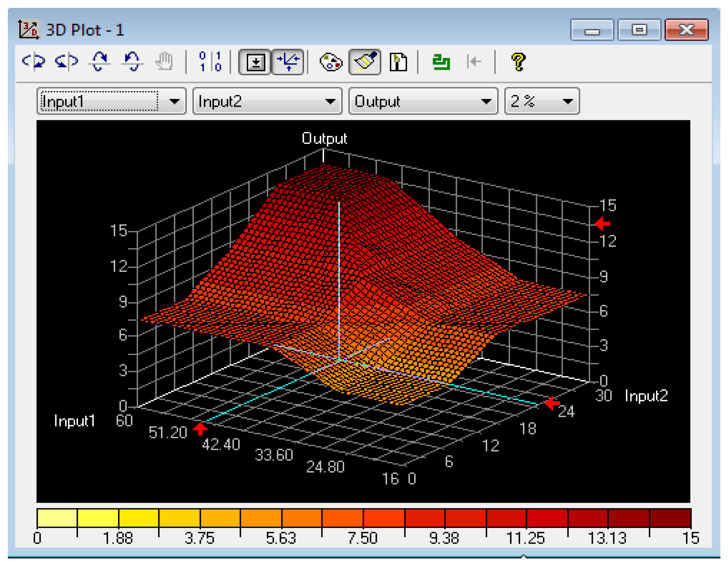Open the Input1 axis dropdown

[x=111, y=101]
